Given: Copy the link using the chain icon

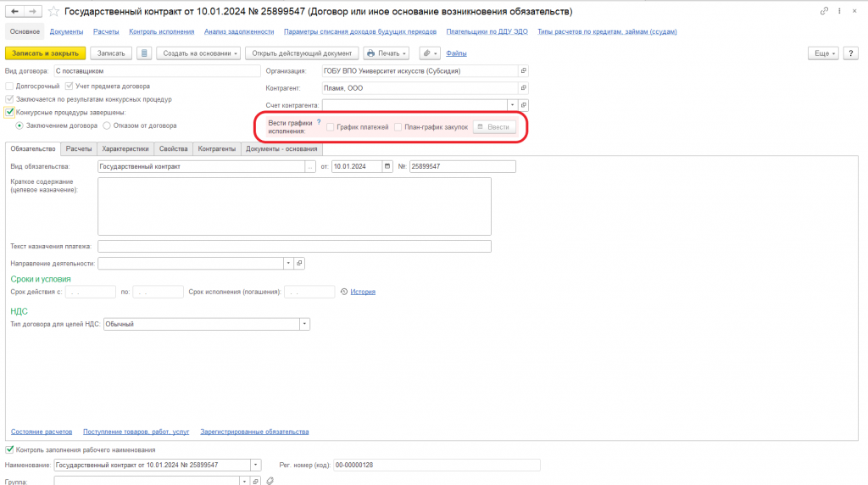Looking at the screenshot, I should [824, 11].
